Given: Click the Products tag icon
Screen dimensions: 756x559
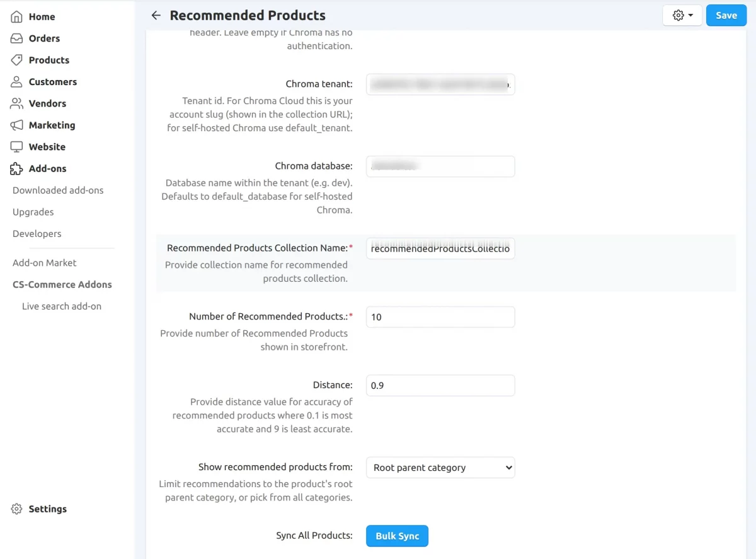Looking at the screenshot, I should point(16,61).
